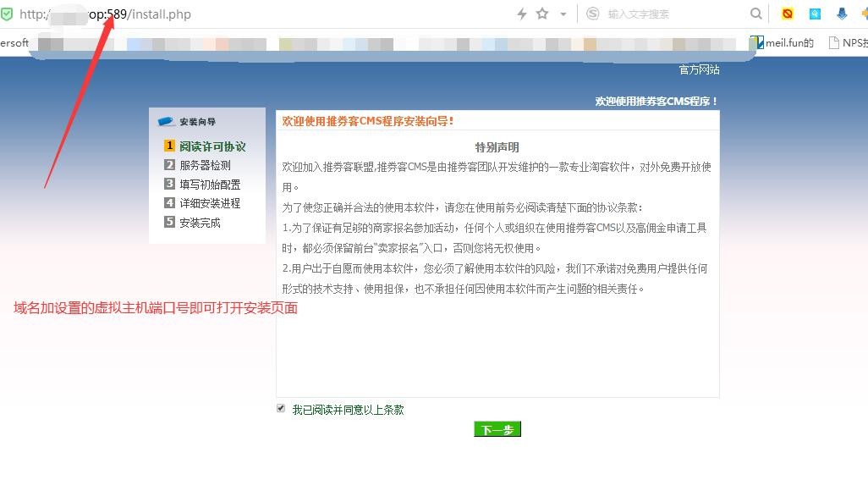This screenshot has width=868, height=480.
Task: Open the blue download arrow extension
Action: pyautogui.click(x=842, y=14)
